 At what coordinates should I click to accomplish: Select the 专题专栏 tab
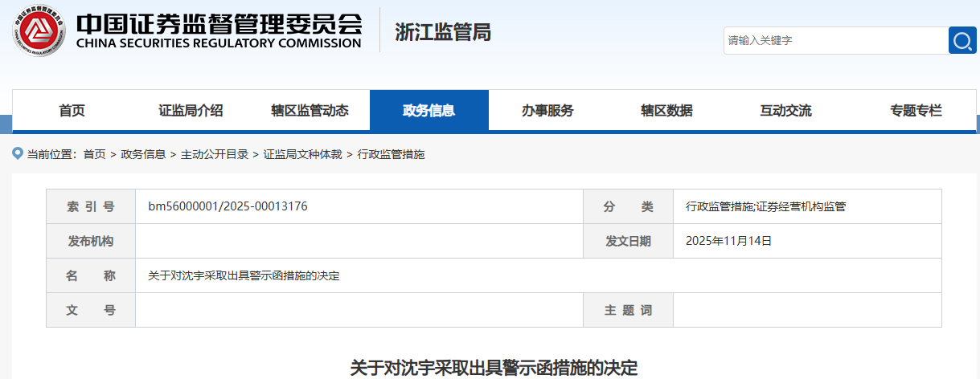tap(916, 111)
